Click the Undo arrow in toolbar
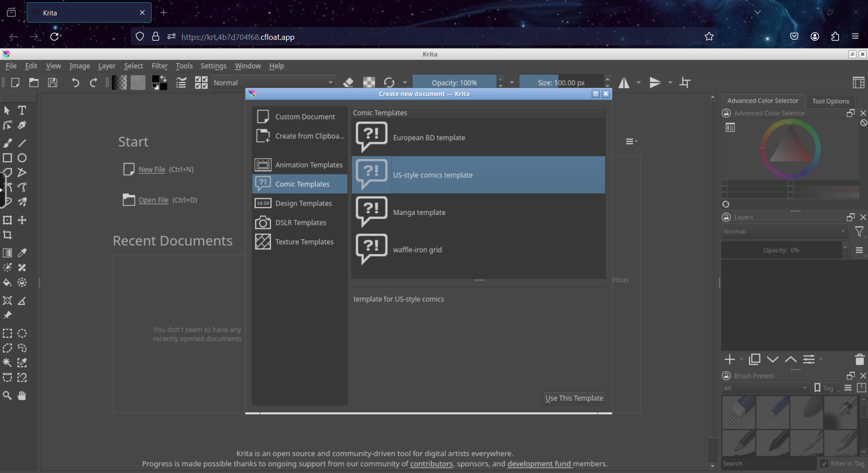This screenshot has width=868, height=473. 75,83
